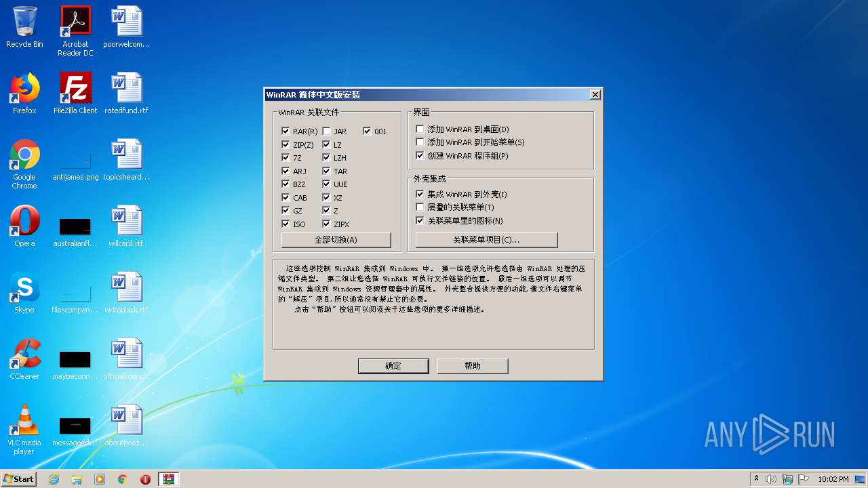Open Windows Explorer folder in taskbar
This screenshot has height=488, width=868.
pyautogui.click(x=77, y=479)
